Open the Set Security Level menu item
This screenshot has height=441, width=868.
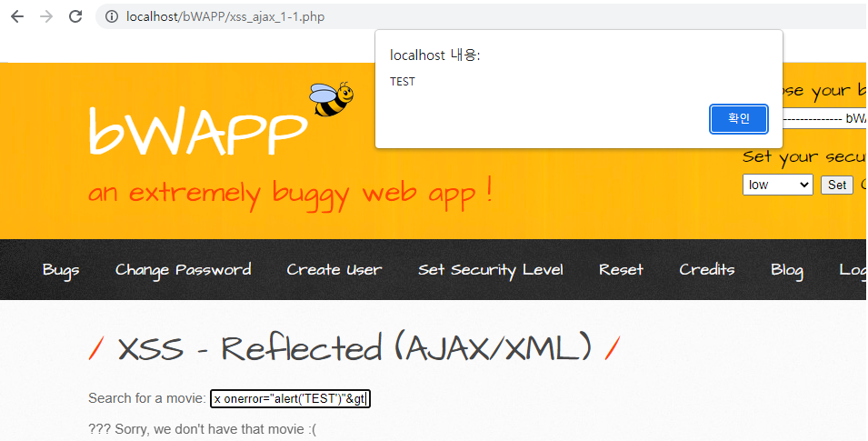(491, 270)
